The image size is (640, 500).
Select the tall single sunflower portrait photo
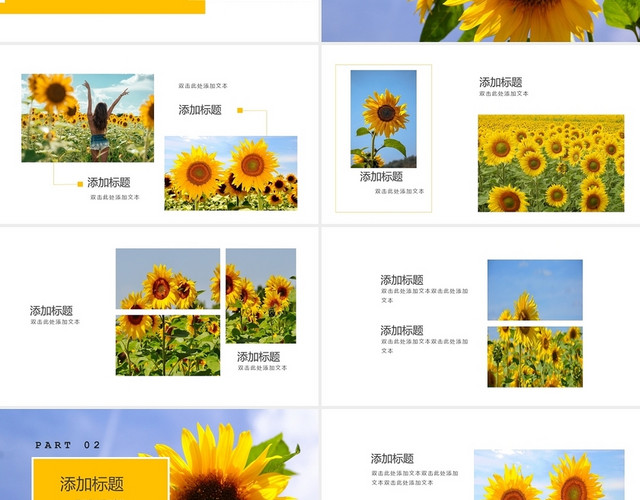tap(383, 119)
